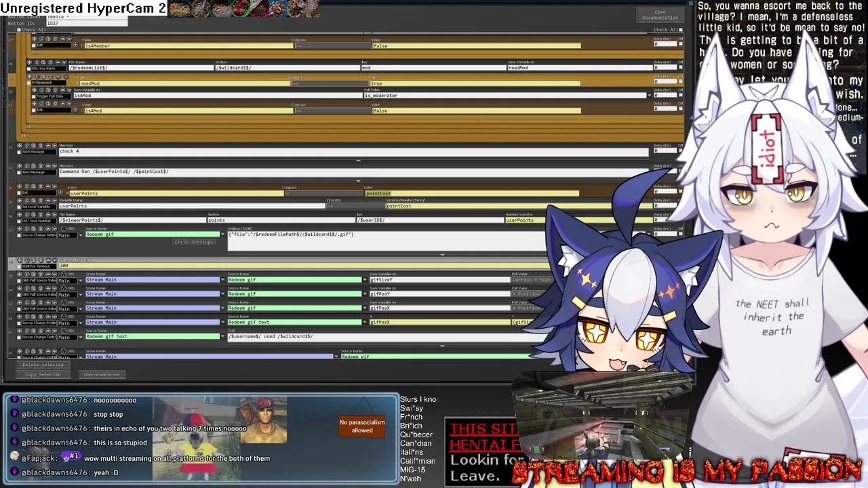The height and width of the screenshot is (488, 868).
Task: Open Main OBS dropdown on gifPosY row
Action: tap(81, 294)
